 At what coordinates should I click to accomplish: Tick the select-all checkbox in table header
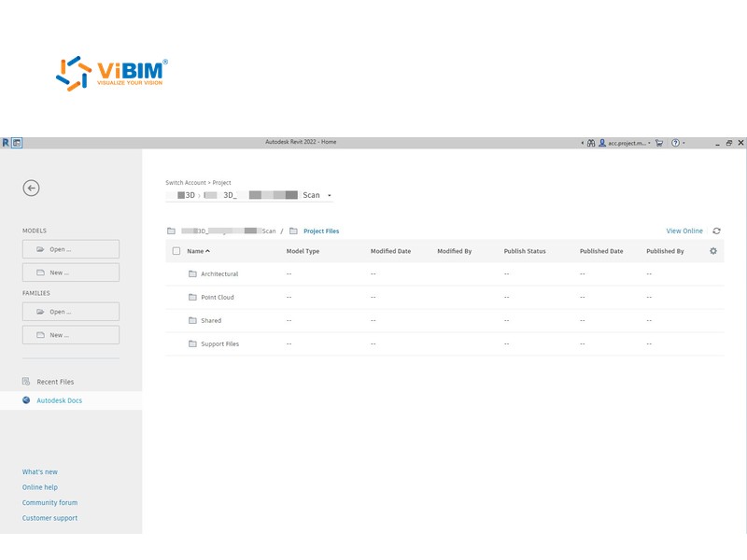tap(176, 251)
